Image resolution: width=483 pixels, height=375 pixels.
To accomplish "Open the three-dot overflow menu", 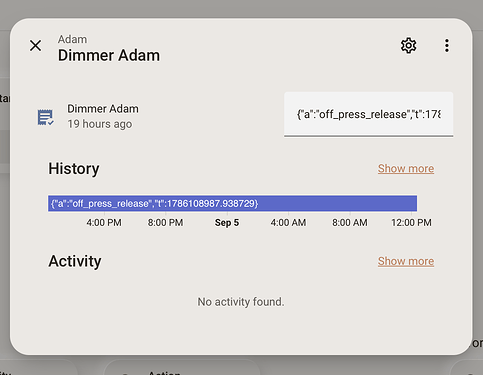I will [x=447, y=46].
